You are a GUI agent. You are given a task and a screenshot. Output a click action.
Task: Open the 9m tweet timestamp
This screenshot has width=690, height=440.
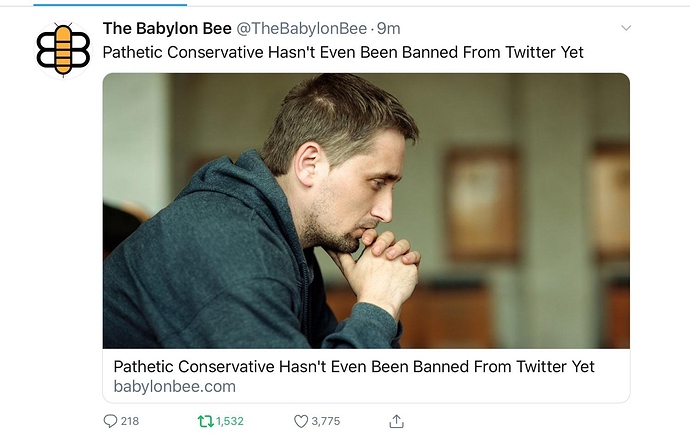pyautogui.click(x=389, y=29)
